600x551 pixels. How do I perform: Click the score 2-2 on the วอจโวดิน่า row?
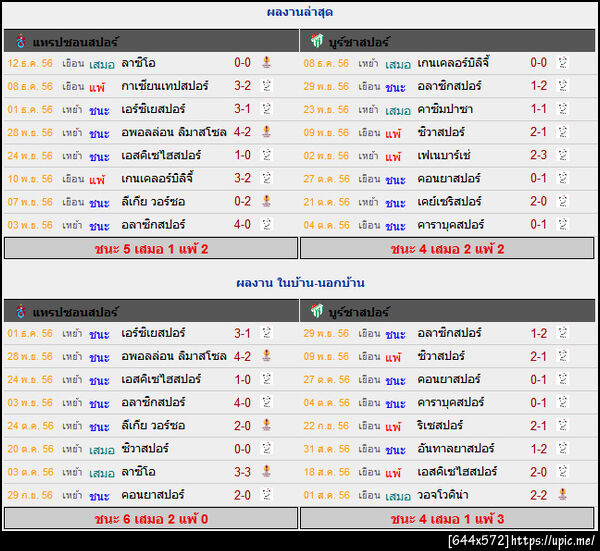pos(538,495)
